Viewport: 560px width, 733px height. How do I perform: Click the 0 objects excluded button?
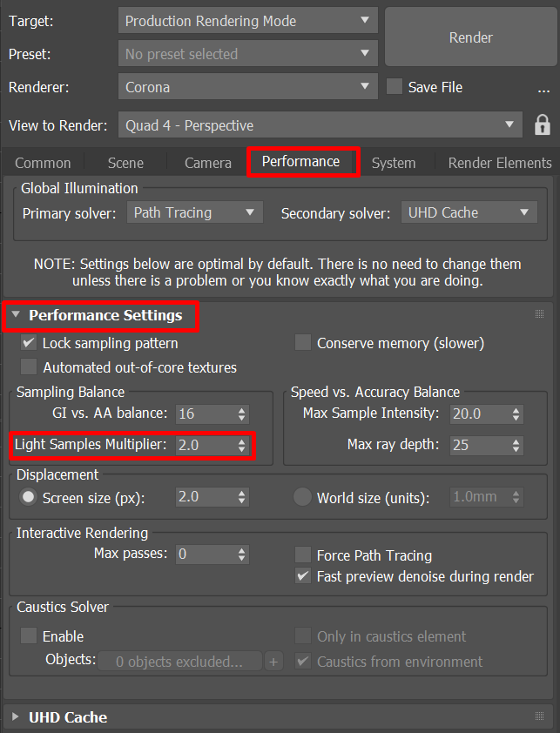pos(179,662)
